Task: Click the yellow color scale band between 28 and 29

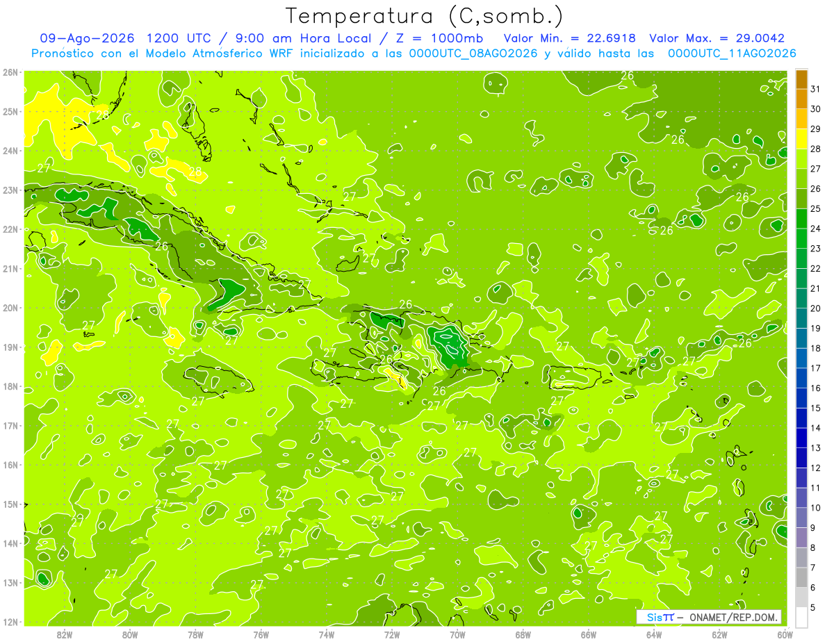Action: 801,138
